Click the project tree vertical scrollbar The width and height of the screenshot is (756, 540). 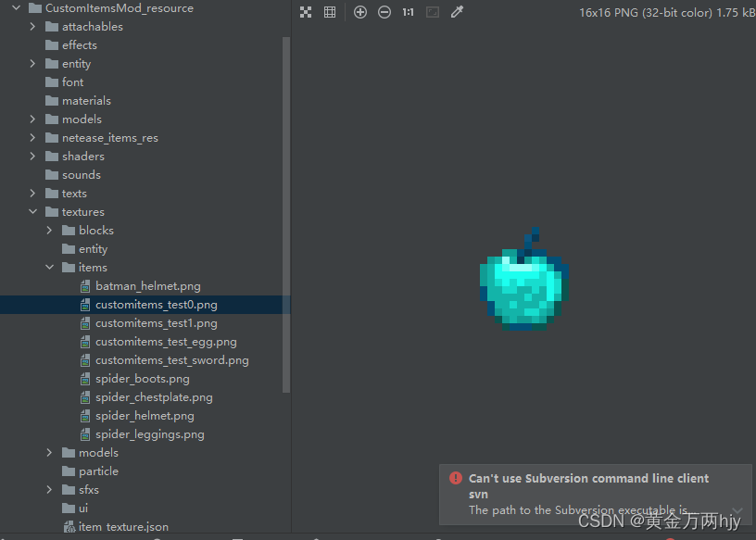[x=286, y=215]
